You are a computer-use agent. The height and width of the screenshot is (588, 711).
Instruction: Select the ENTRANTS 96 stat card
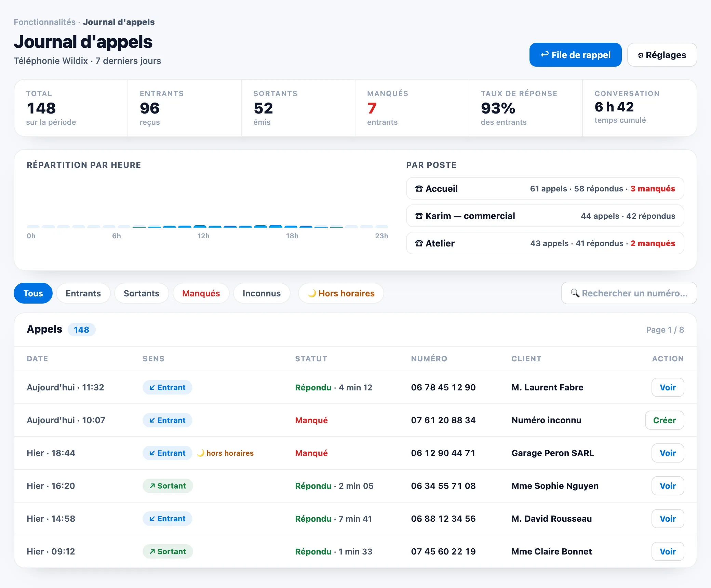[185, 108]
